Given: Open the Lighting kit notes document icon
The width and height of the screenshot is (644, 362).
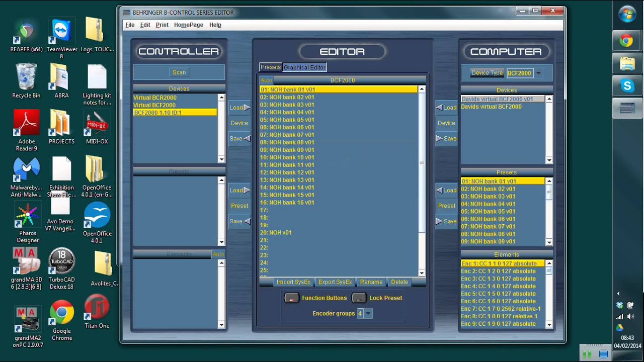Looking at the screenshot, I should point(97,83).
